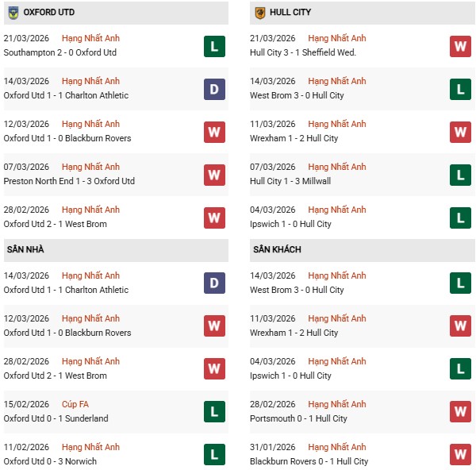Open the SÂN KHÁCH away matches section
Screen dimensions: 476x470
[277, 250]
